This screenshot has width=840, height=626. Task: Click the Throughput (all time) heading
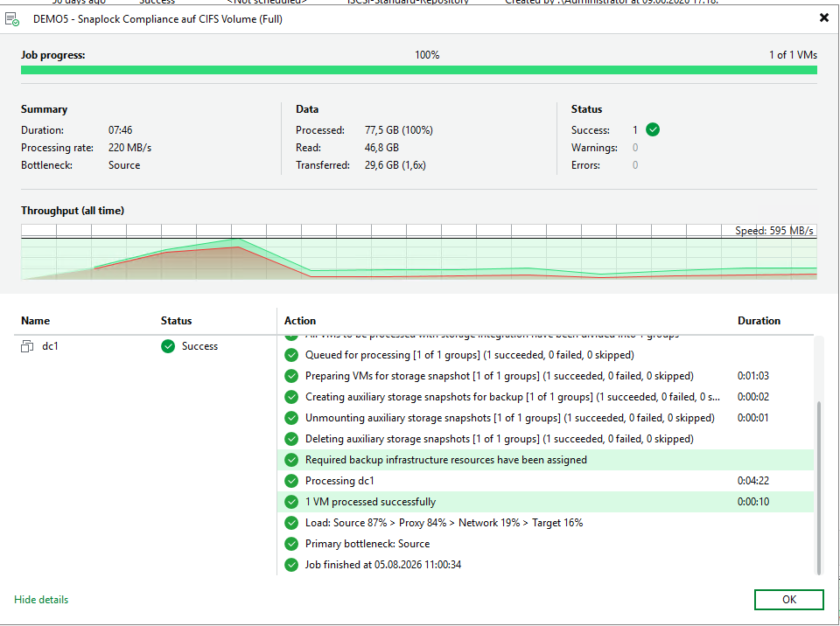(x=73, y=211)
